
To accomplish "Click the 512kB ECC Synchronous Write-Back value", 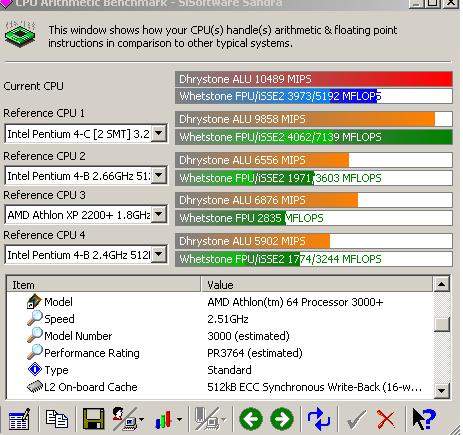I will tap(314, 387).
